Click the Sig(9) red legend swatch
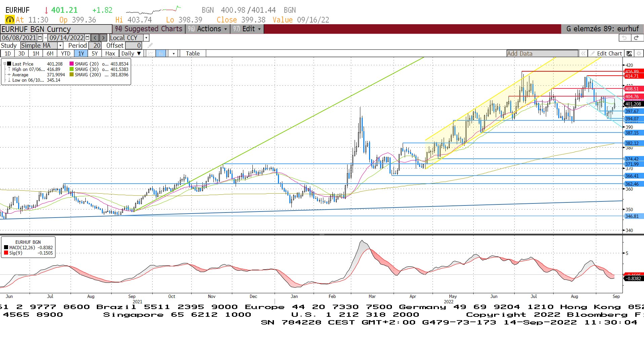The width and height of the screenshot is (644, 341). 6,253
